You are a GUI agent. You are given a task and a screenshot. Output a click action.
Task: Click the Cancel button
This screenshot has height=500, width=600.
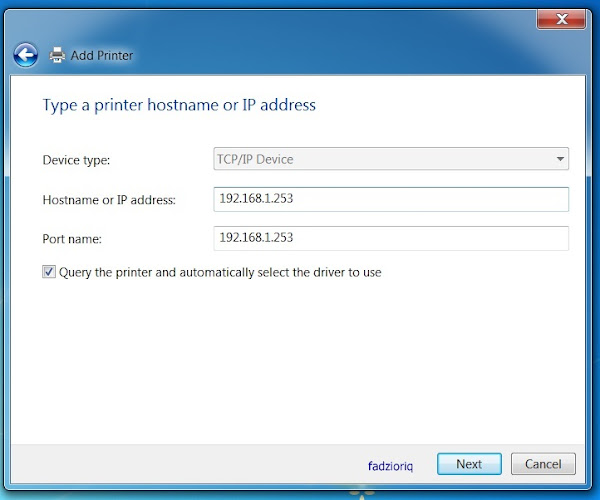pos(543,464)
